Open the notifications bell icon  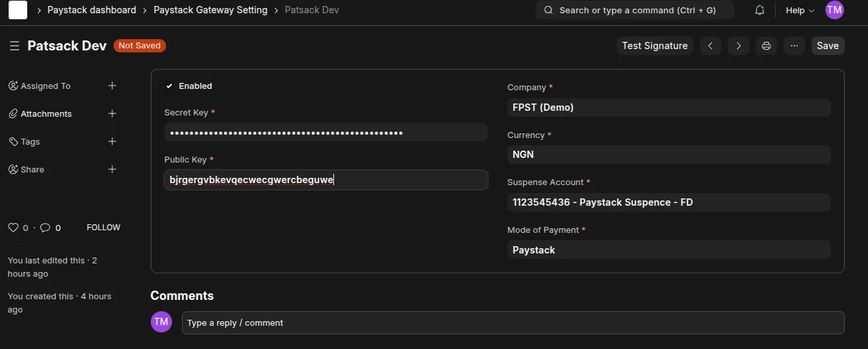click(760, 10)
